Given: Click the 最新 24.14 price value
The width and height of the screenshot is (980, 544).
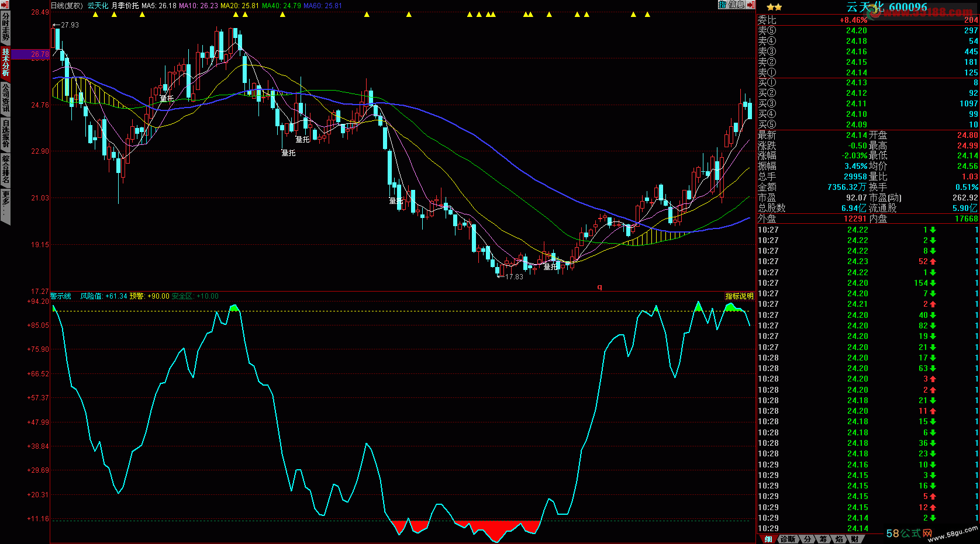Looking at the screenshot, I should coord(857,135).
